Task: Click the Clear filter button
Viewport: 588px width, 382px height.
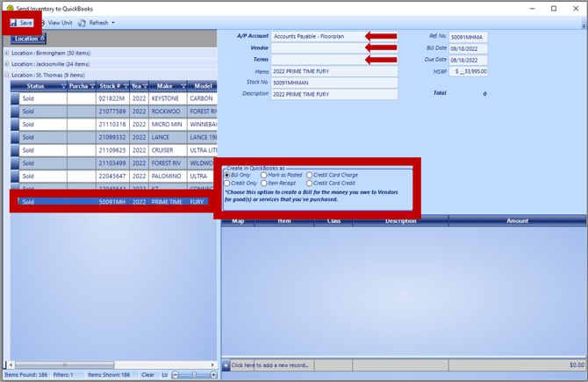Action: [x=147, y=374]
